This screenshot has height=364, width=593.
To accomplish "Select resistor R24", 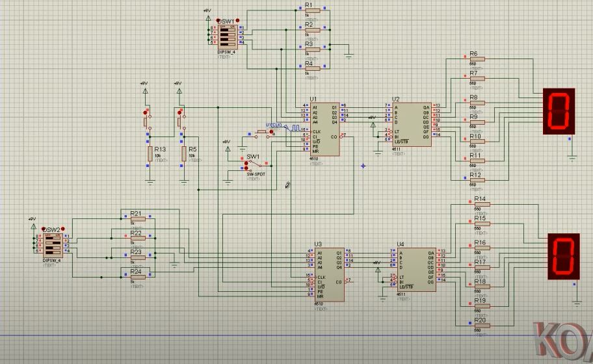I will pyautogui.click(x=138, y=277).
